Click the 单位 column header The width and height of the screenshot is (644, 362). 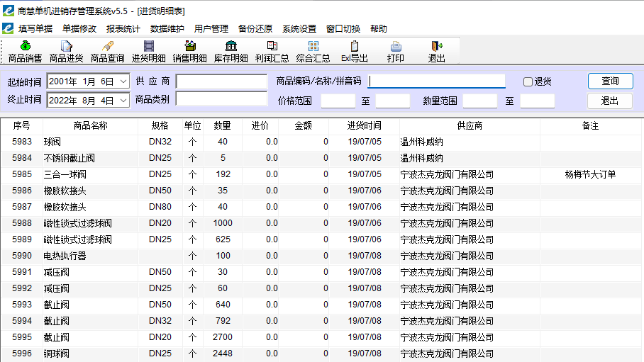[193, 125]
